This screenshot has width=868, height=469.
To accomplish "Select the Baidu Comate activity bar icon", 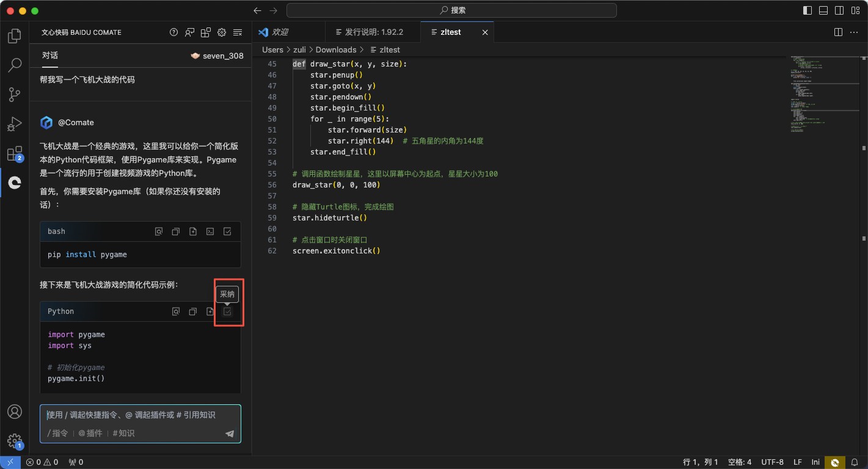I will (x=15, y=183).
